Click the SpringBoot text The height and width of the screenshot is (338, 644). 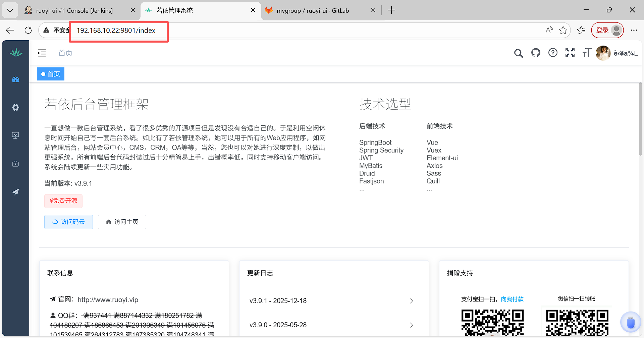point(375,143)
